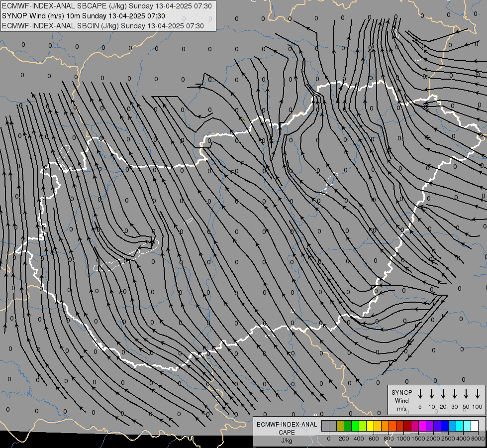The width and height of the screenshot is (487, 448).
Task: Click the 2000 tick label on the CAPE scale
Action: (433, 439)
